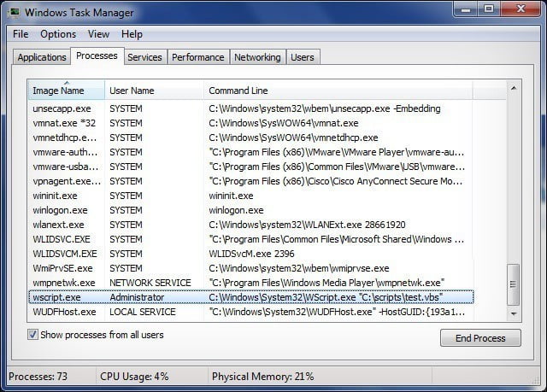Viewport: 547px width, 392px height.
Task: Select the winlogon.exe process
Action: point(250,210)
